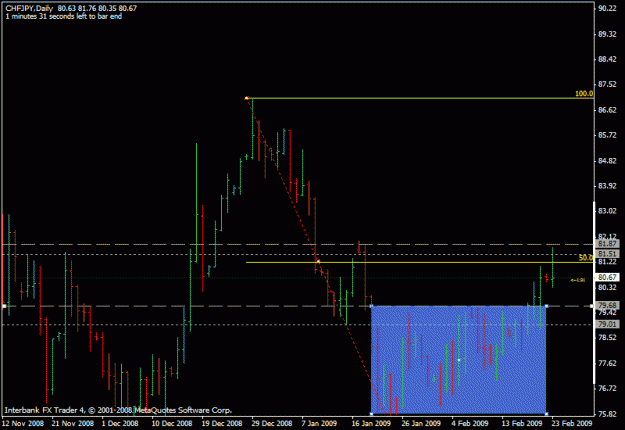Click the 79.68 horizontal line price tag

click(607, 305)
